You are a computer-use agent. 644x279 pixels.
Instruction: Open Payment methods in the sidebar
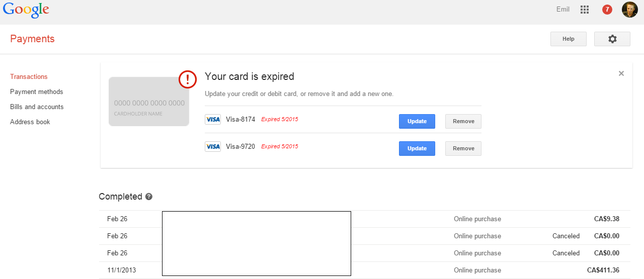click(x=37, y=92)
